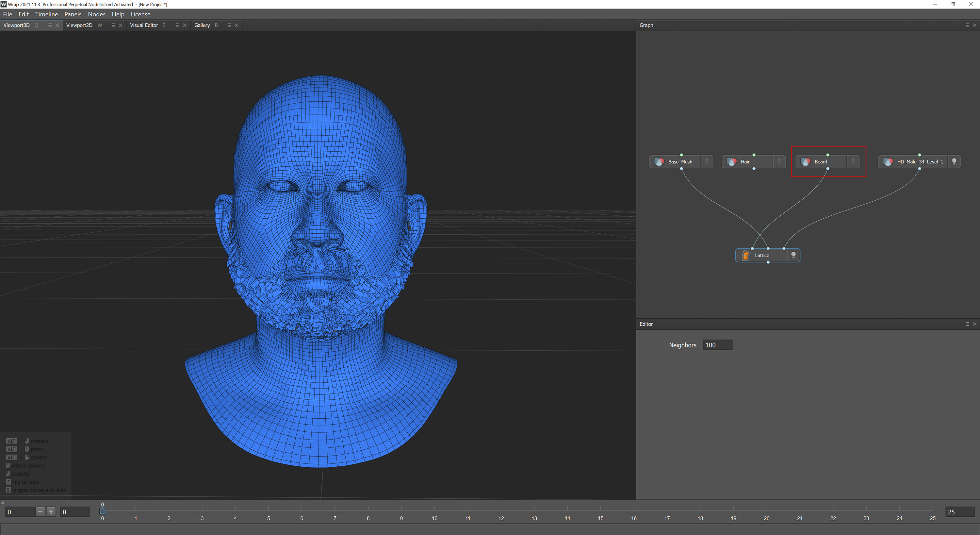Viewport: 980px width, 535px height.
Task: Open the Editor panel menu icon
Action: [x=967, y=324]
